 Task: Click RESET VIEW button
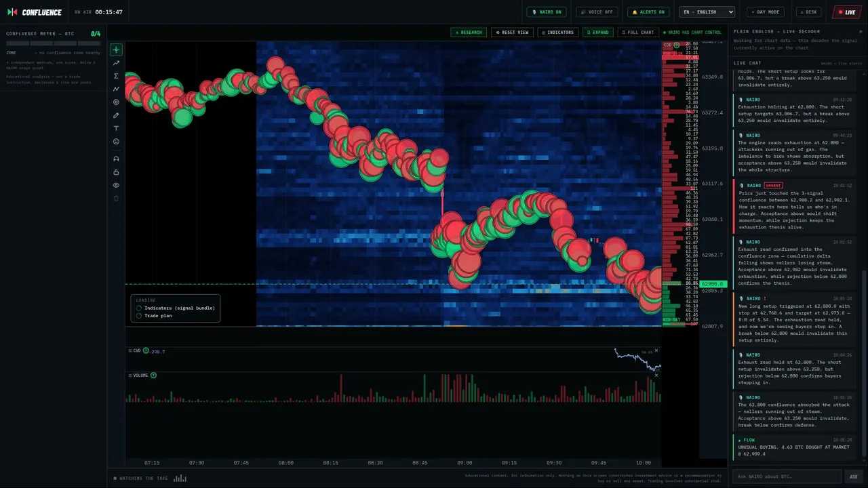point(512,33)
